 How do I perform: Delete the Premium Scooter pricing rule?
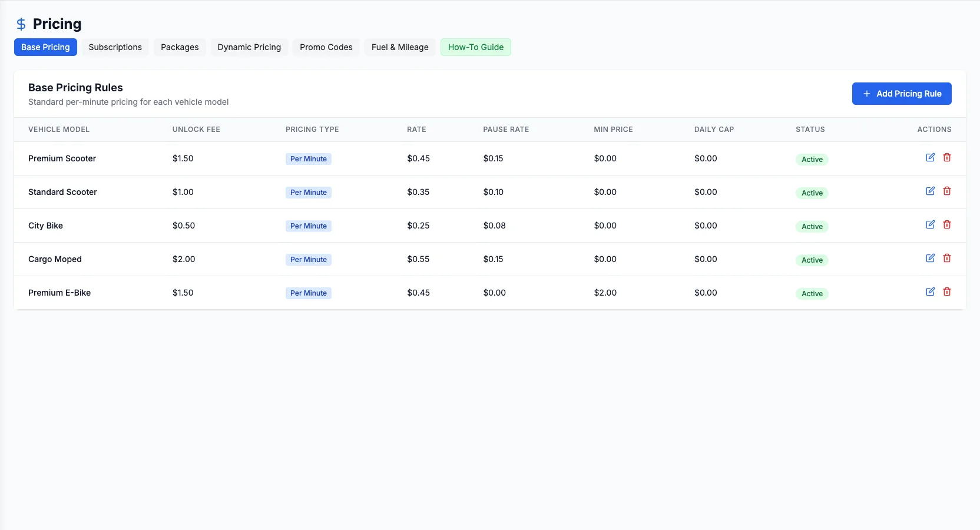tap(947, 157)
